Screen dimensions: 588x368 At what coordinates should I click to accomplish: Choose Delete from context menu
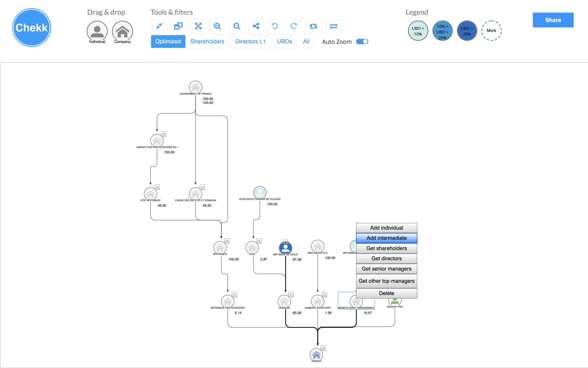point(386,293)
